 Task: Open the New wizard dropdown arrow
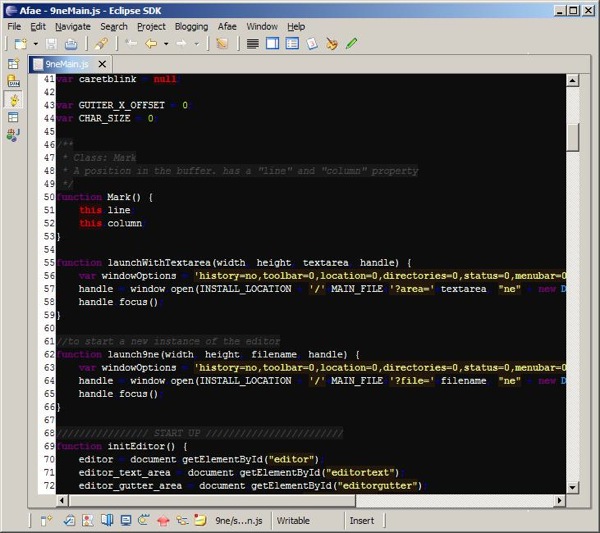pyautogui.click(x=36, y=44)
